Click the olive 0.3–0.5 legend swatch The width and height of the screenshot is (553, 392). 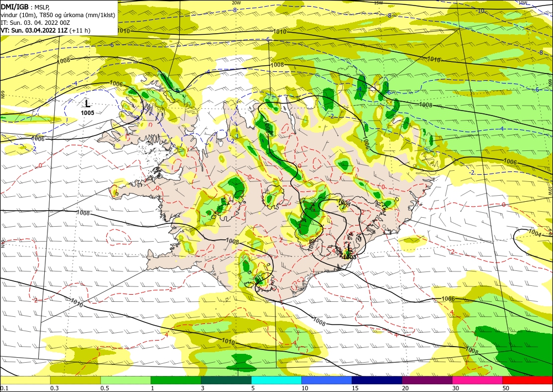coord(75,380)
